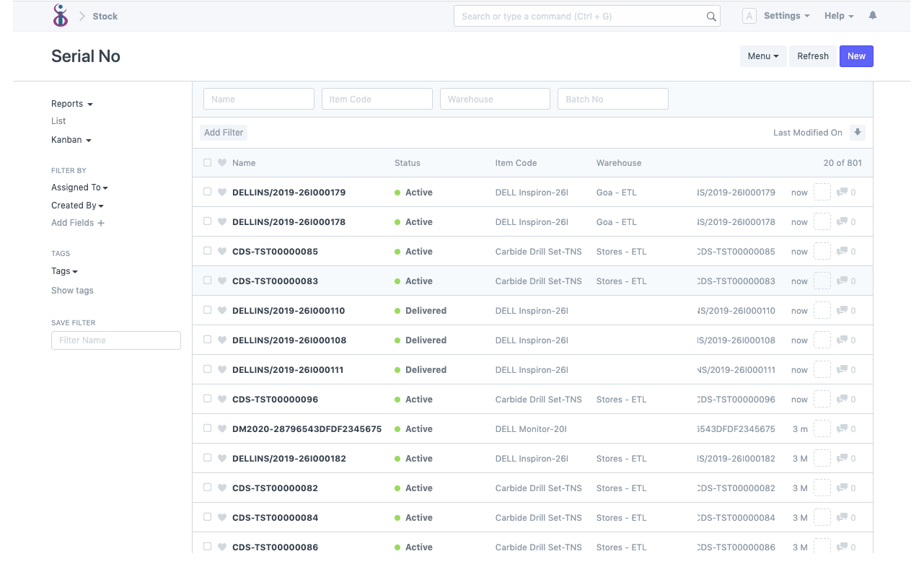The image size is (924, 577).
Task: Open the ERPNext home logo
Action: [60, 15]
